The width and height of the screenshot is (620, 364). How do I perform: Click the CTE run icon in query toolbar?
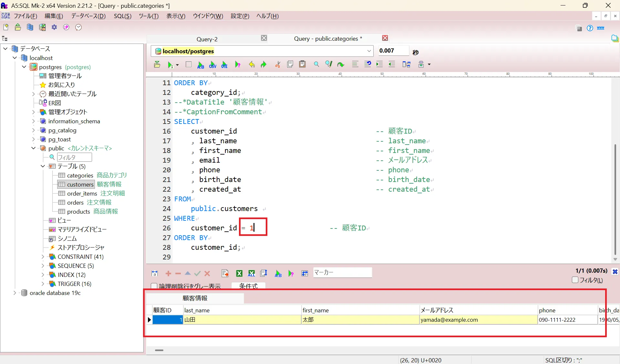click(224, 65)
